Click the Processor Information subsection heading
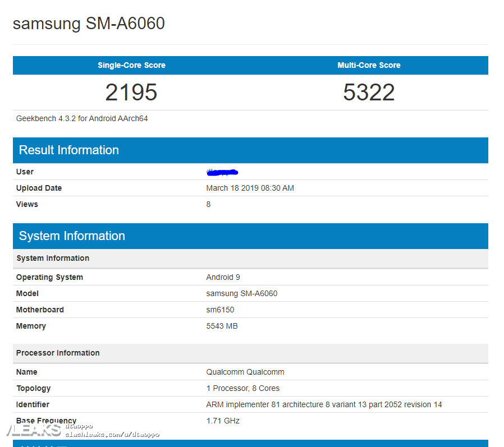 [x=58, y=353]
